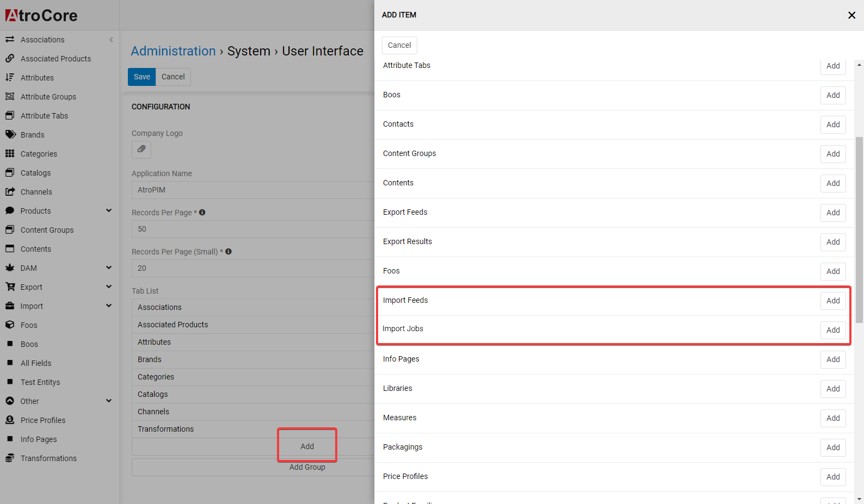The height and width of the screenshot is (504, 864).
Task: Click the Other circle-arrow icon
Action: (x=10, y=401)
